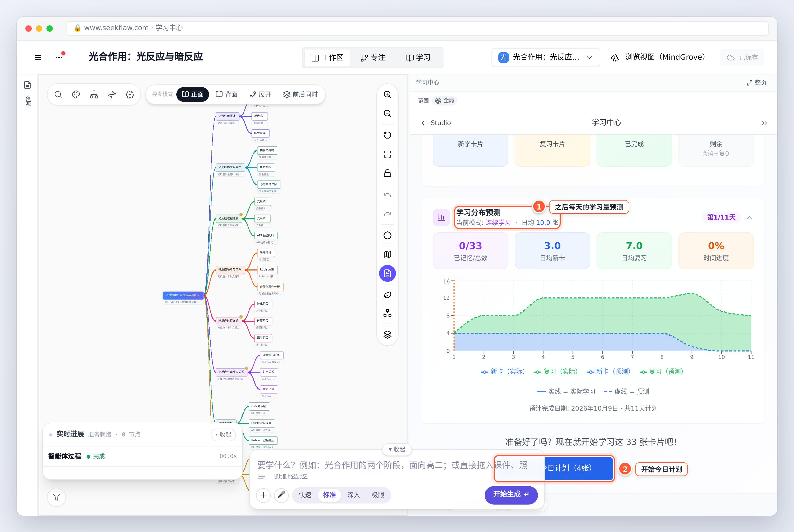
Task: Choose 极限 generation depth
Action: [378, 495]
